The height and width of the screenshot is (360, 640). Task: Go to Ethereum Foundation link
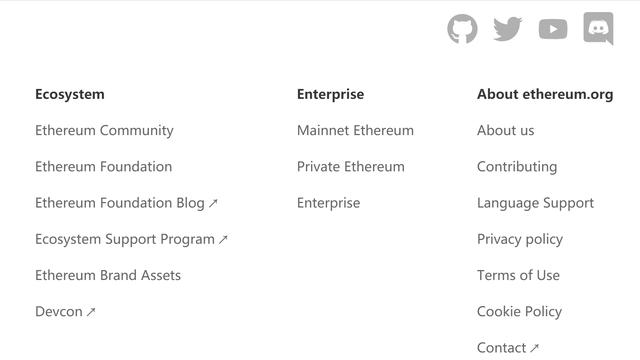click(103, 167)
